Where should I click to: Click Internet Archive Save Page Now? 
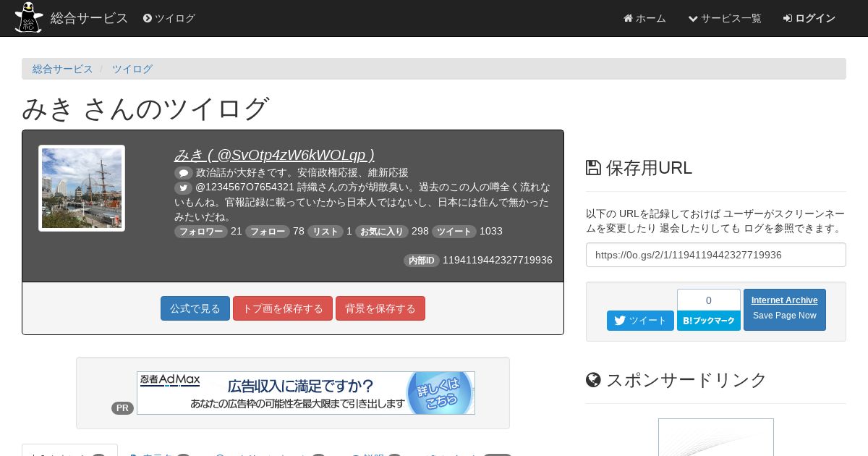[785, 310]
